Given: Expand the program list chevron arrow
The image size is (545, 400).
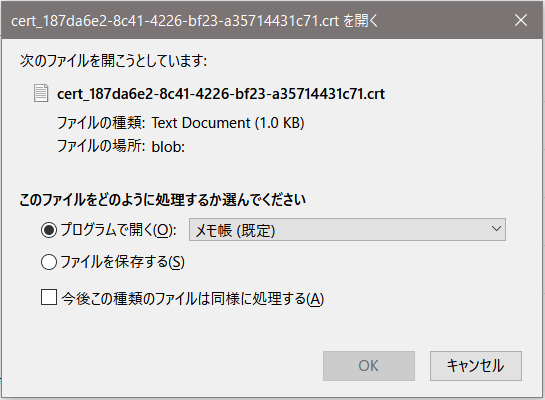Looking at the screenshot, I should tap(496, 229).
